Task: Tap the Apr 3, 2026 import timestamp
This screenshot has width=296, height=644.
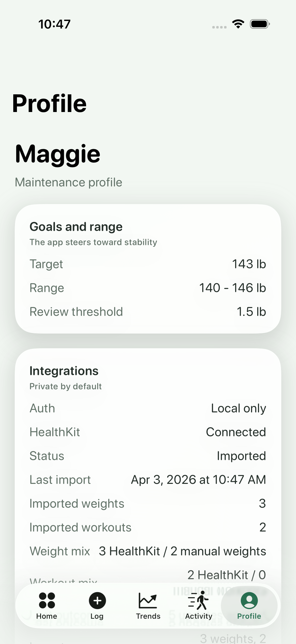Action: click(x=199, y=480)
